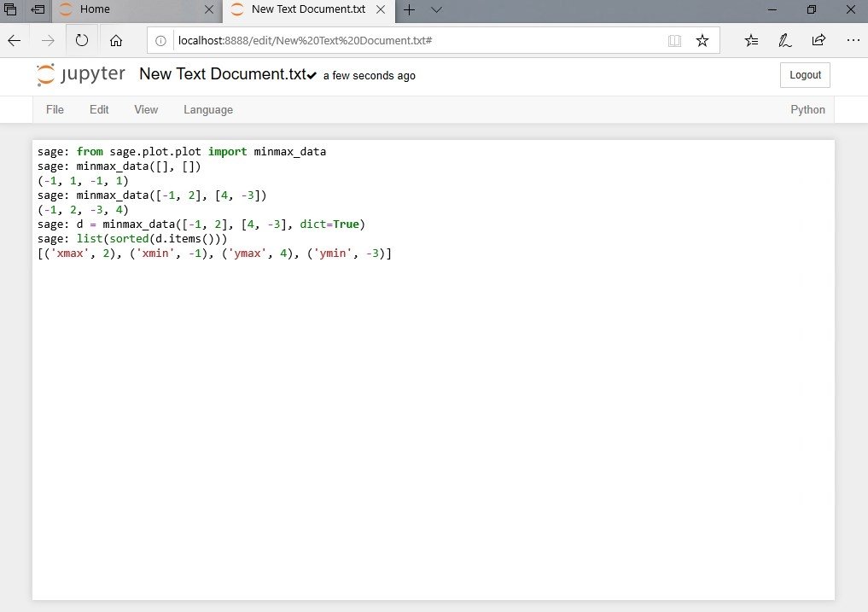Click the Jupyter logo
Image resolution: width=868 pixels, height=612 pixels.
click(x=81, y=74)
